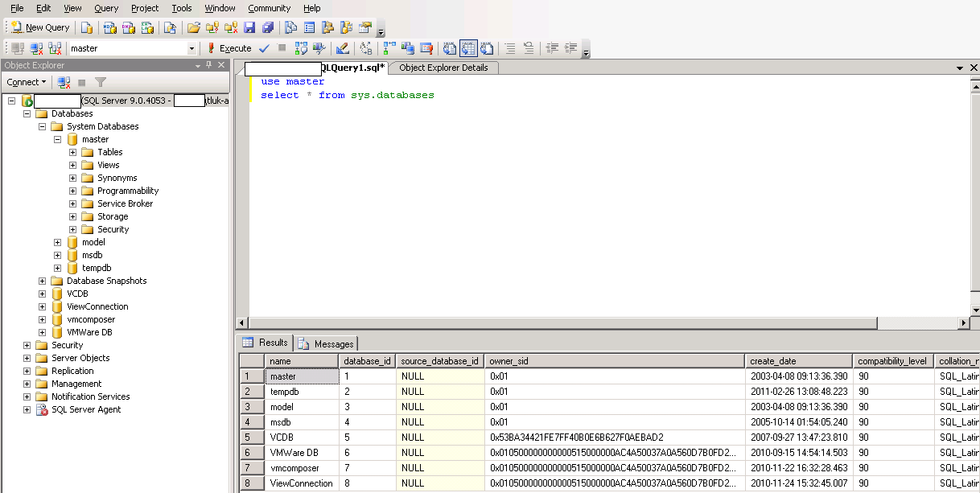Expand the VCDB database node
This screenshot has width=980, height=493.
pos(43,294)
